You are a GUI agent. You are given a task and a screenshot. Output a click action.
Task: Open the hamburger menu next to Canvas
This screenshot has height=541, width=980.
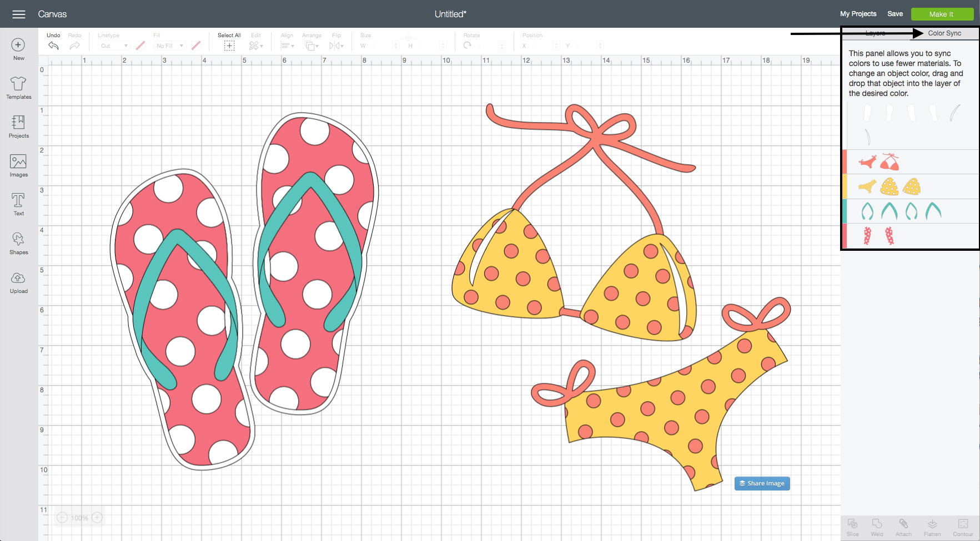point(19,14)
